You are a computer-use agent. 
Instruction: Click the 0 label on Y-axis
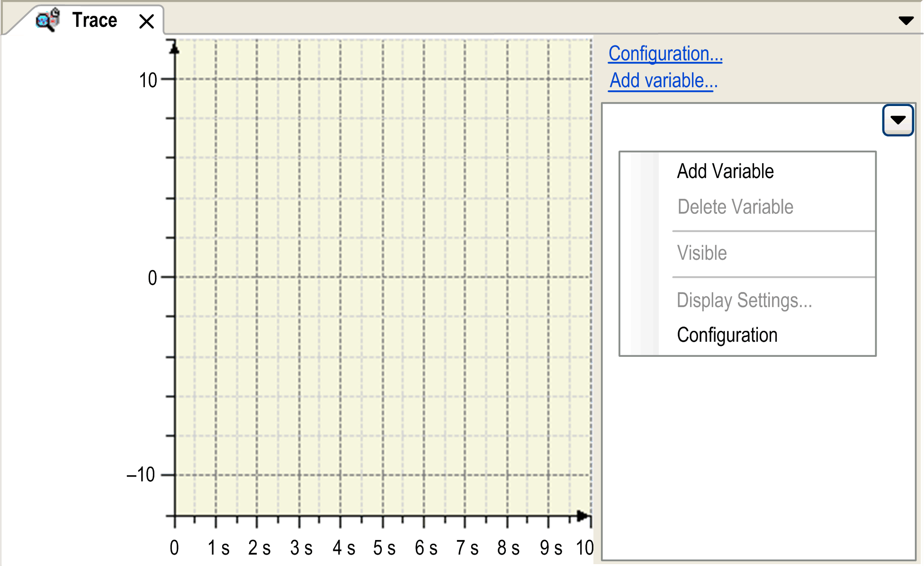click(x=152, y=278)
